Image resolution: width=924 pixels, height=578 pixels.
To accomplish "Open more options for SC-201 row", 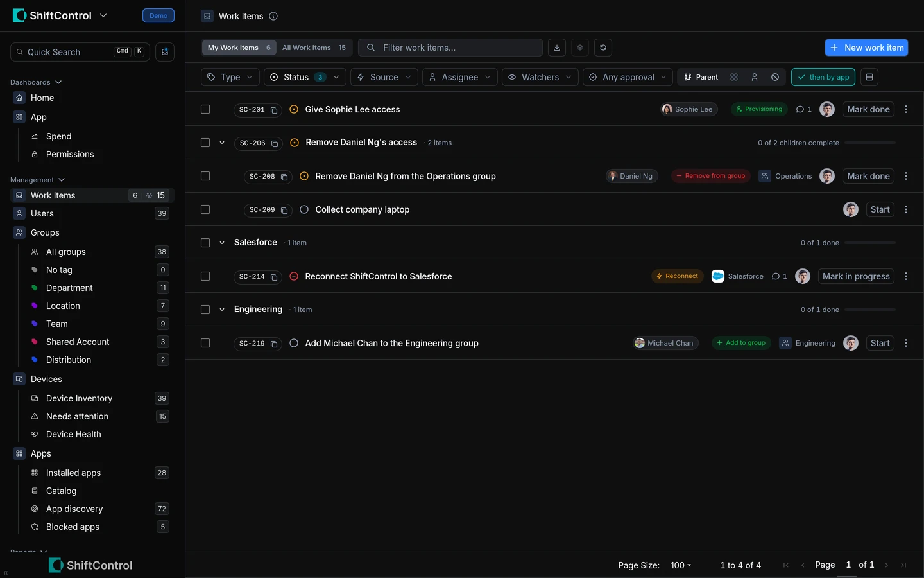I will [x=906, y=109].
